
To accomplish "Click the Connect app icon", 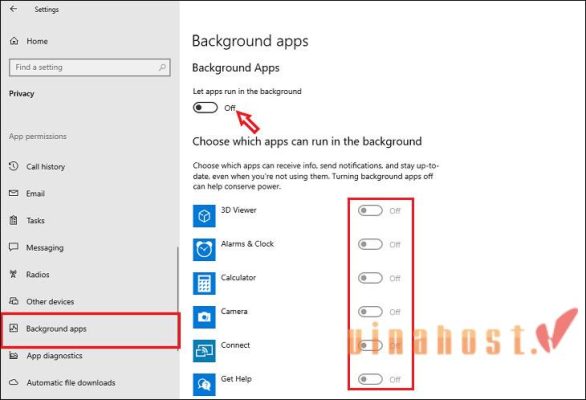I will [x=204, y=351].
